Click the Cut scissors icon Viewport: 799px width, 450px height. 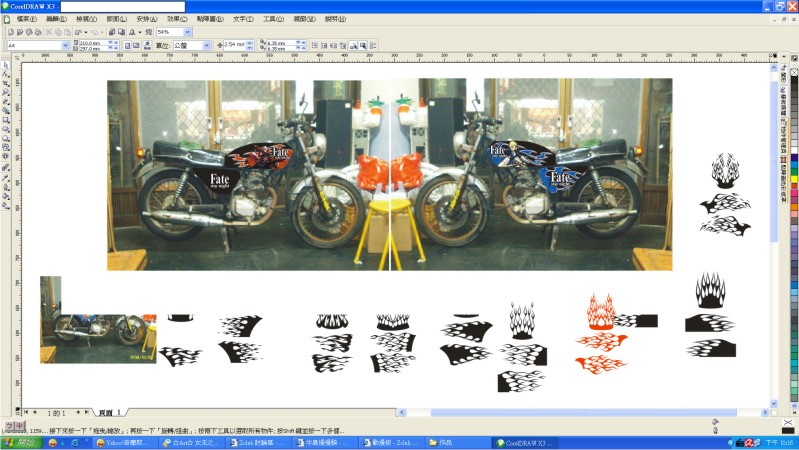pyautogui.click(x=49, y=32)
